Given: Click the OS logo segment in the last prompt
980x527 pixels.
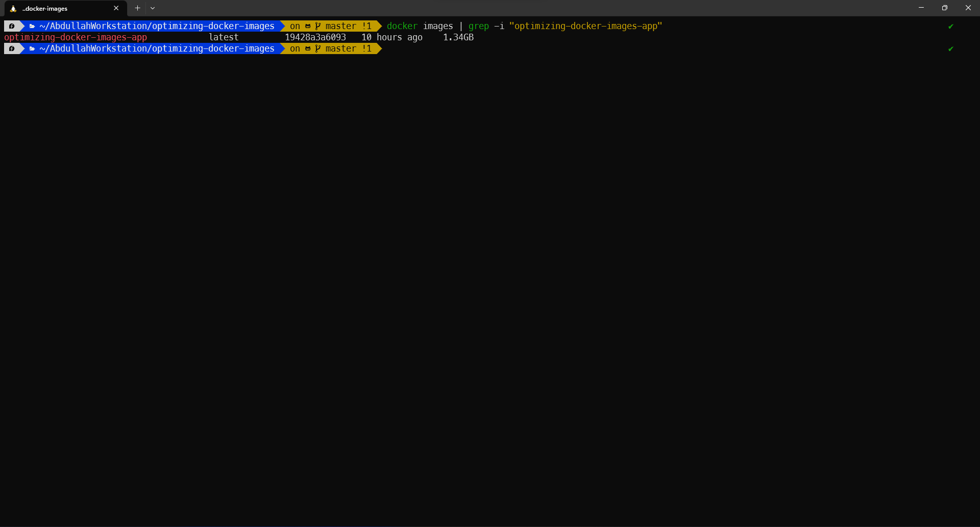Looking at the screenshot, I should coord(12,49).
